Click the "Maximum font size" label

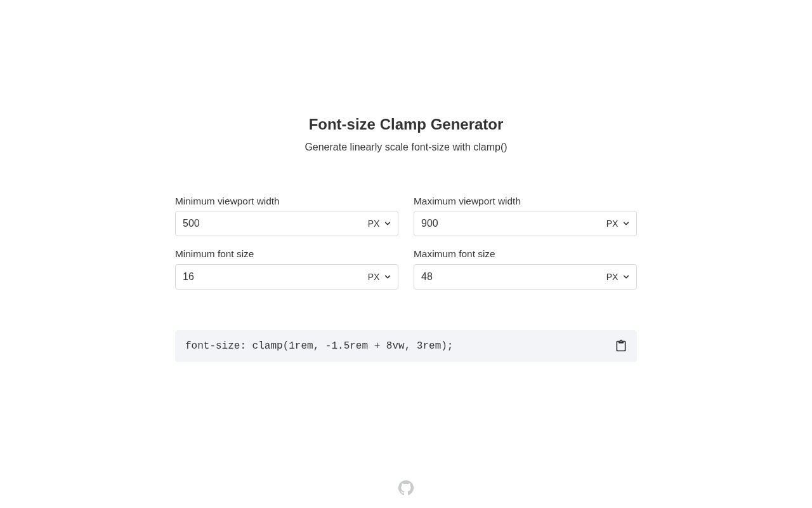click(454, 254)
